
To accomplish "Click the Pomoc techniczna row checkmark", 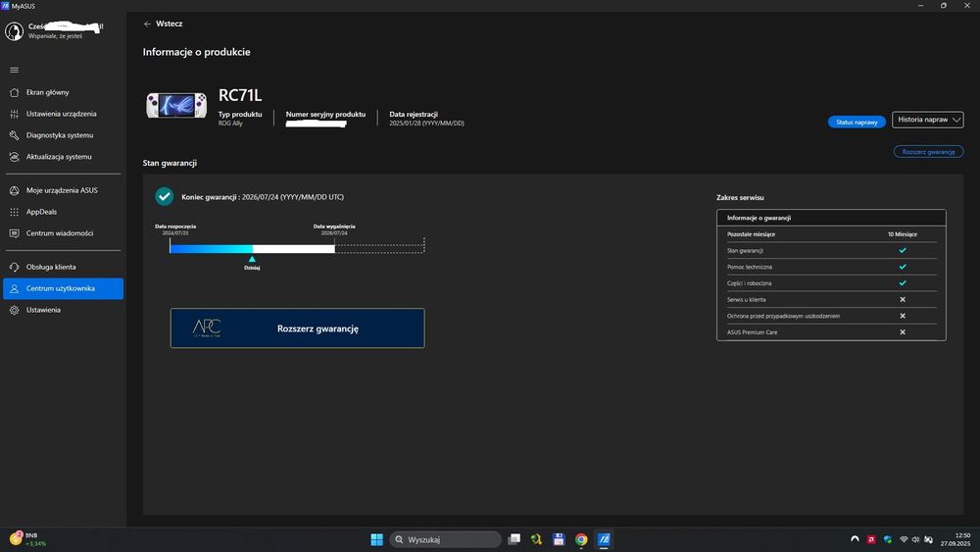I will 902,267.
